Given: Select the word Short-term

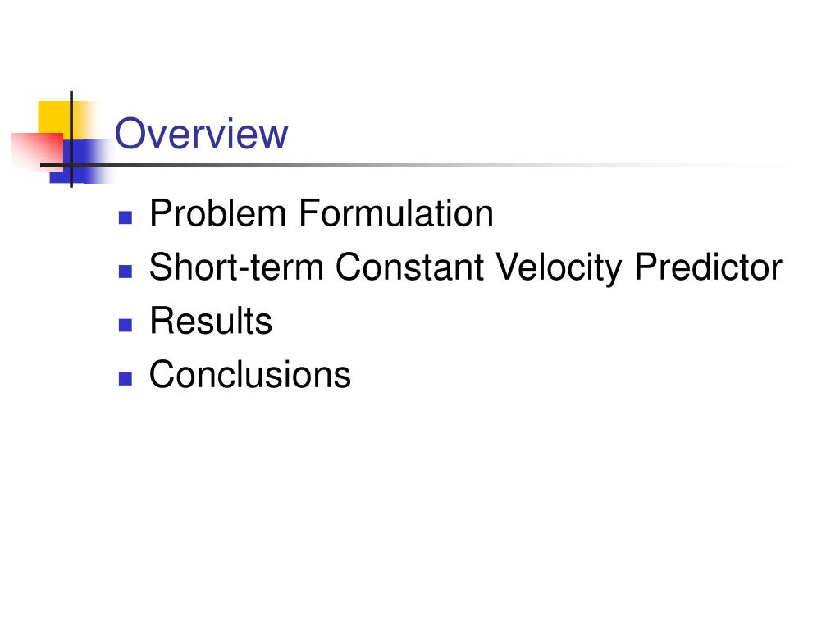Looking at the screenshot, I should point(236,267).
